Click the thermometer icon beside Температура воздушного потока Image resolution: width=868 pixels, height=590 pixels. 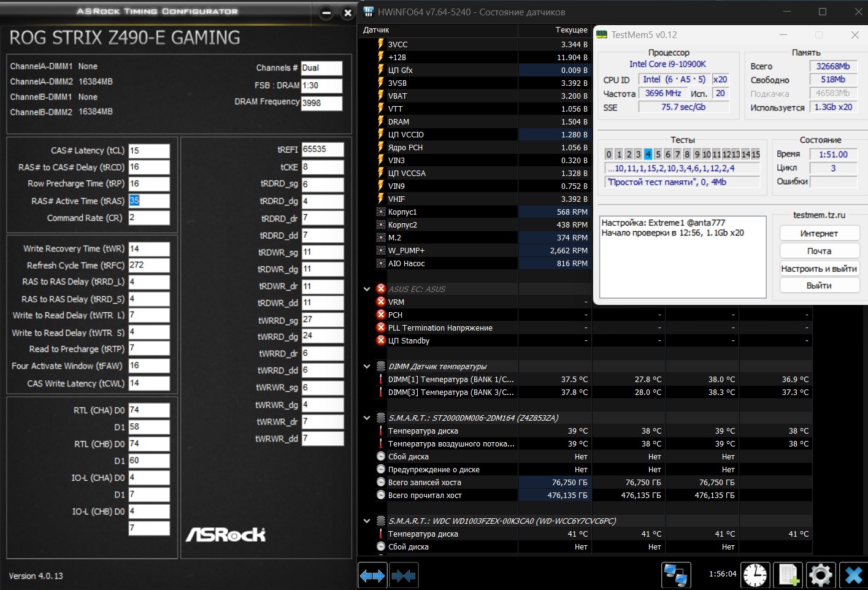pos(381,443)
